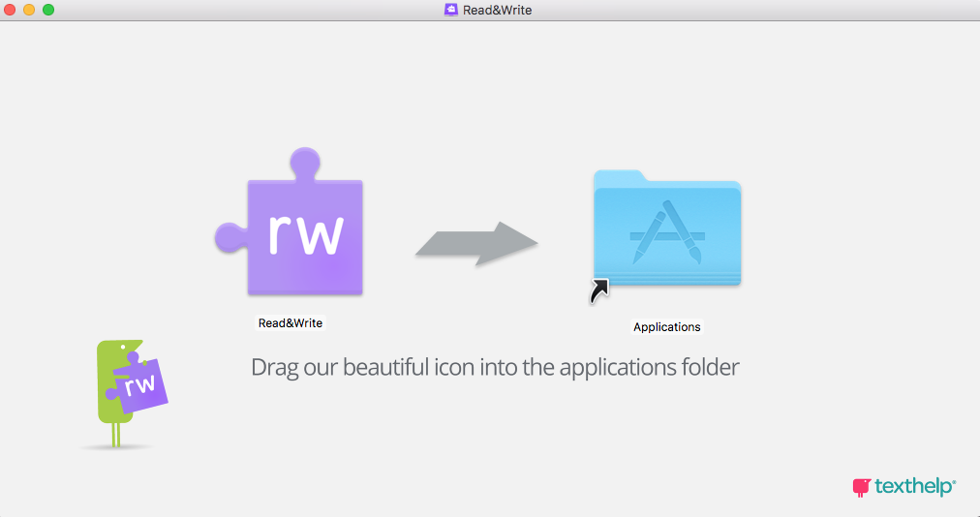Close the Read&Write installer window
This screenshot has height=517, width=980.
click(x=10, y=10)
